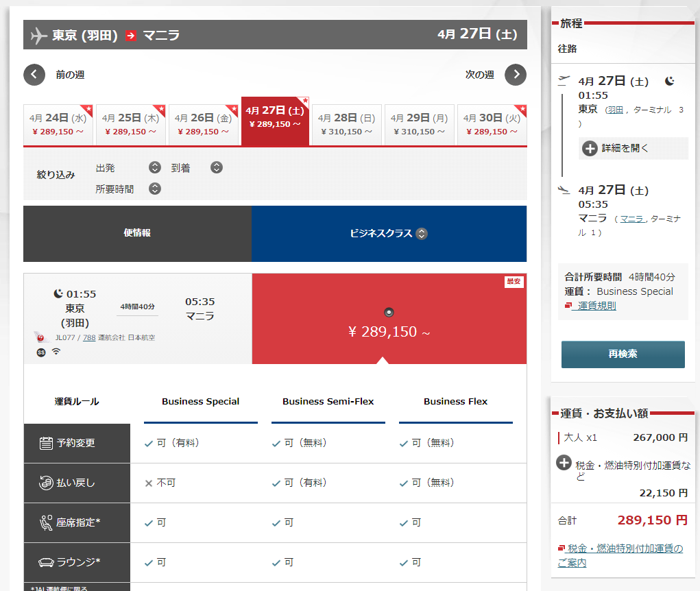This screenshot has width=700, height=591.
Task: Click the Wi-Fi amenity icon on JL077
Action: [56, 352]
